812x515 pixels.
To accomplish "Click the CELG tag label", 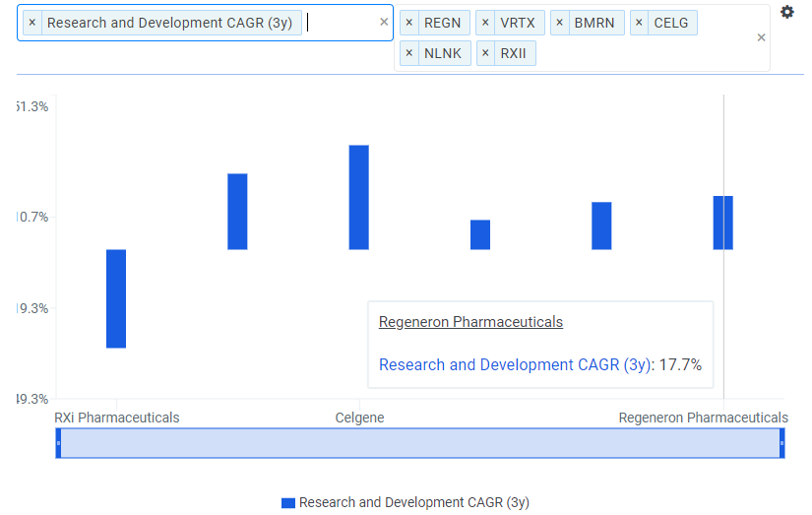I will pyautogui.click(x=671, y=23).
